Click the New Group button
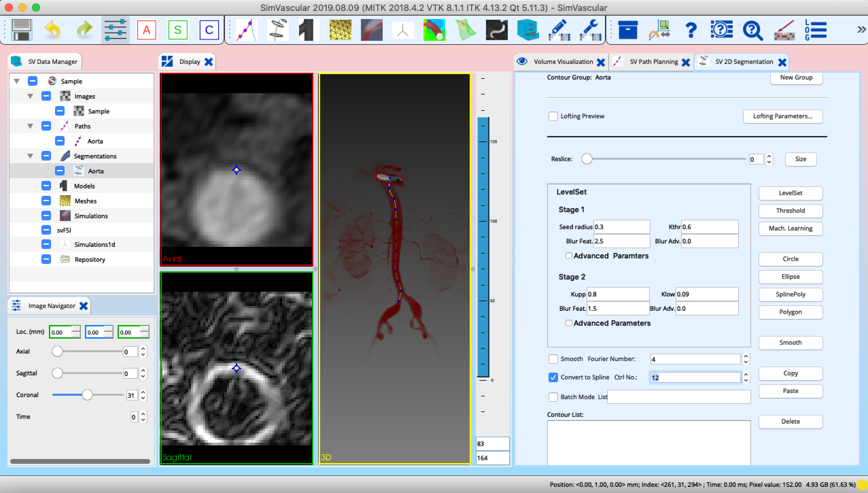868x493 pixels. click(796, 78)
